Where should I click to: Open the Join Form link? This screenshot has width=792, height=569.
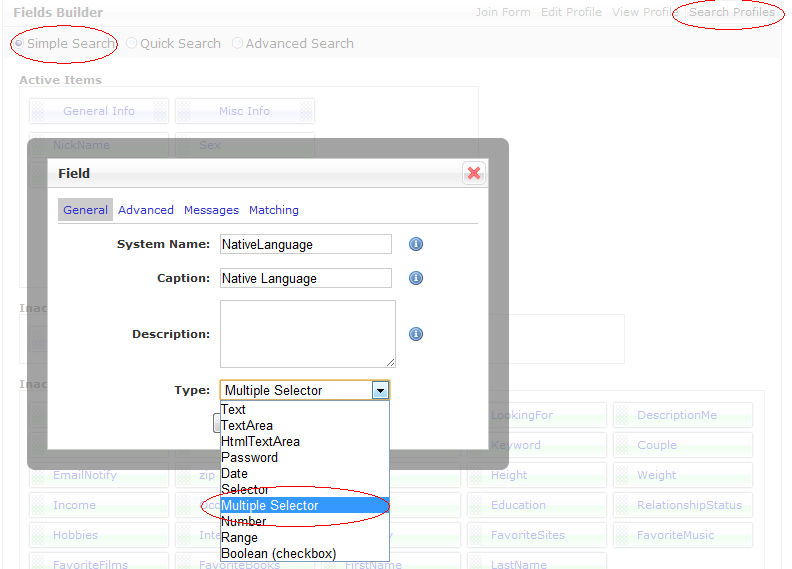[x=502, y=12]
